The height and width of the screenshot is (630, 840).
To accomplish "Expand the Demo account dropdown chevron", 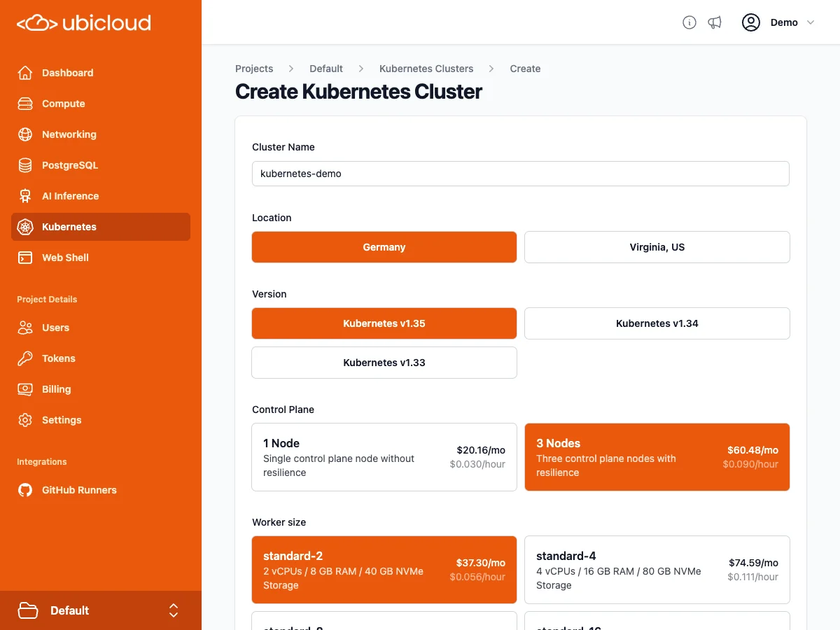I will 811,22.
